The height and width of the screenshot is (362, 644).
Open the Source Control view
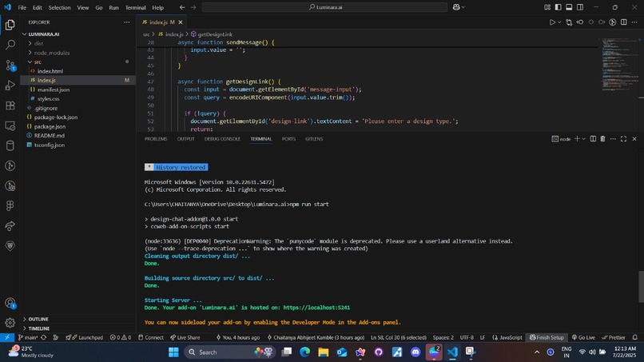10,65
